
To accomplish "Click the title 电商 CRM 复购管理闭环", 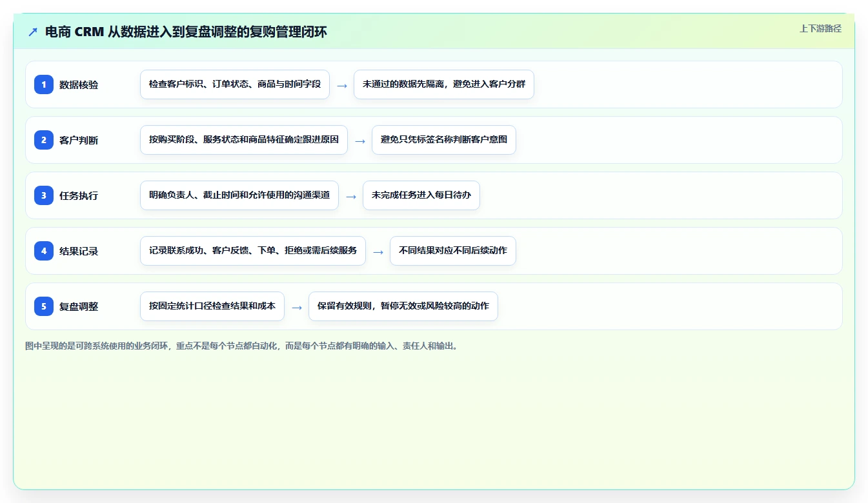I will 186,32.
